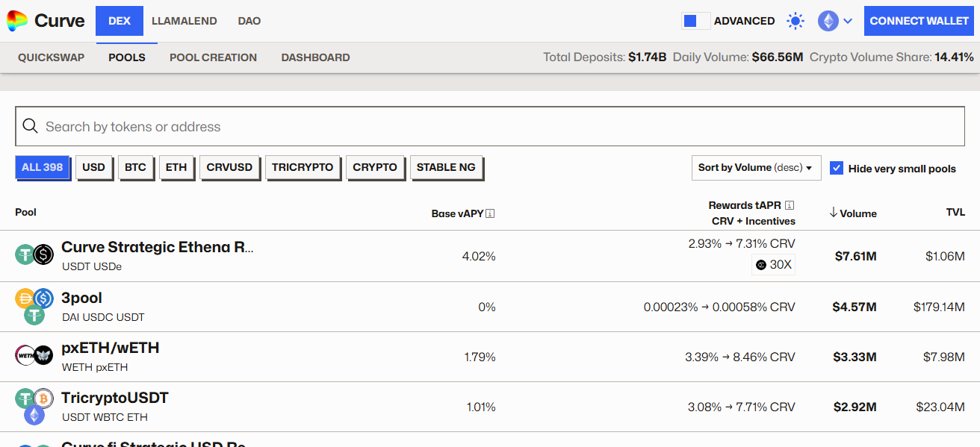This screenshot has height=447, width=980.
Task: Open the network selector chevron
Action: [848, 22]
